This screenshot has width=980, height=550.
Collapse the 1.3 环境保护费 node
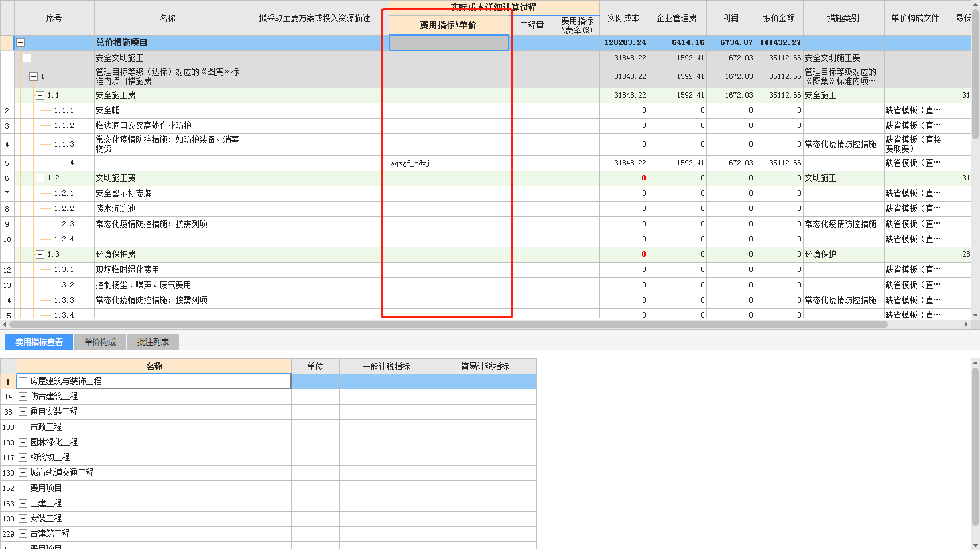click(40, 254)
